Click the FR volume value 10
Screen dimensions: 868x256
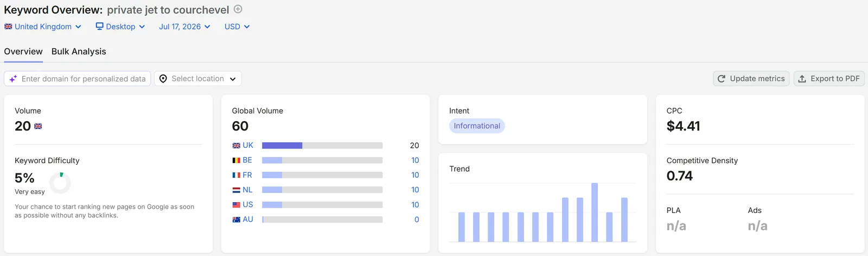415,175
